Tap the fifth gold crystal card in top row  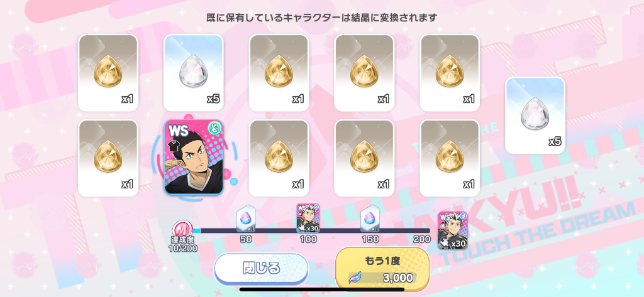(450, 73)
